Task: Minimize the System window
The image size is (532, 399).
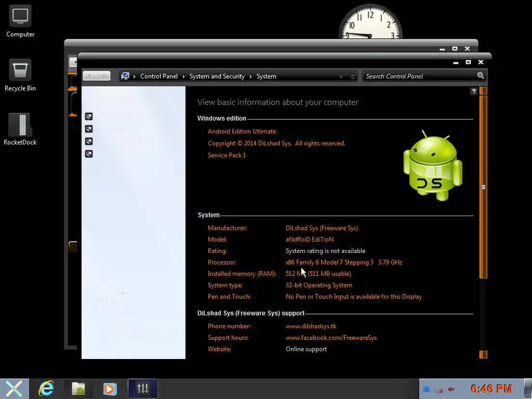Action: coord(456,62)
